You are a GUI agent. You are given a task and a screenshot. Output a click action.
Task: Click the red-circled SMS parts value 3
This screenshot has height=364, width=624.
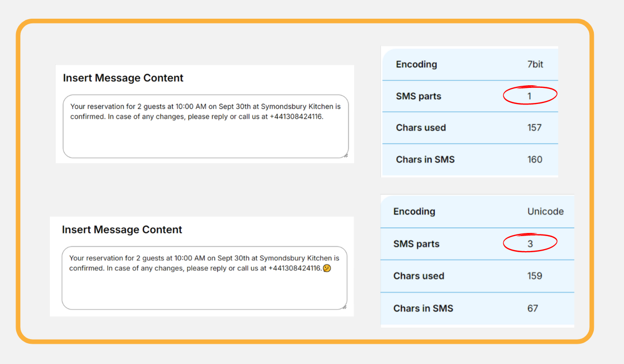[530, 243]
